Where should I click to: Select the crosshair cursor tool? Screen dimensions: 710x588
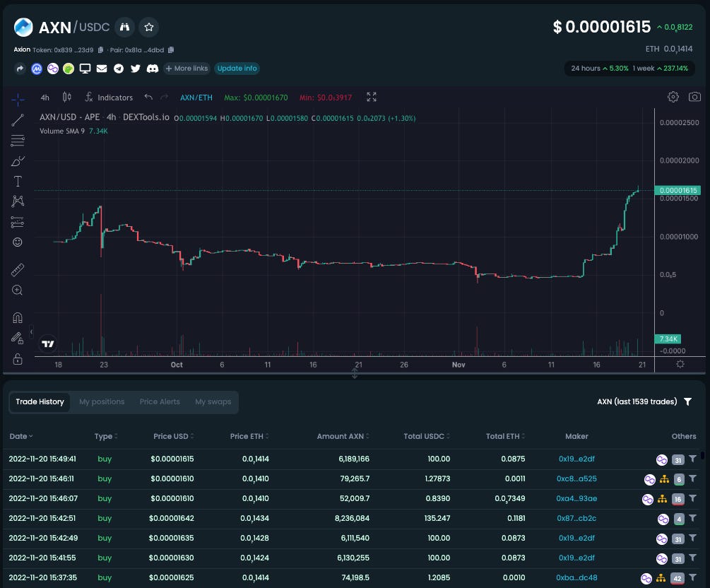pos(18,99)
